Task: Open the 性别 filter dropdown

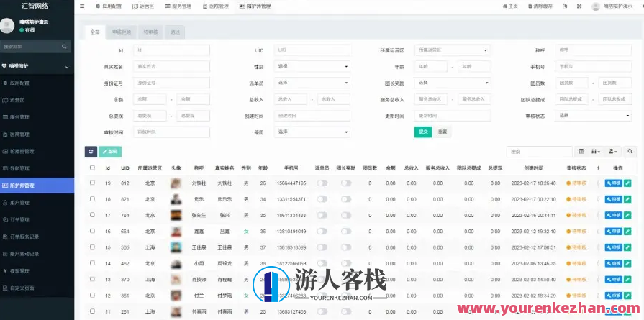Action: pos(312,66)
